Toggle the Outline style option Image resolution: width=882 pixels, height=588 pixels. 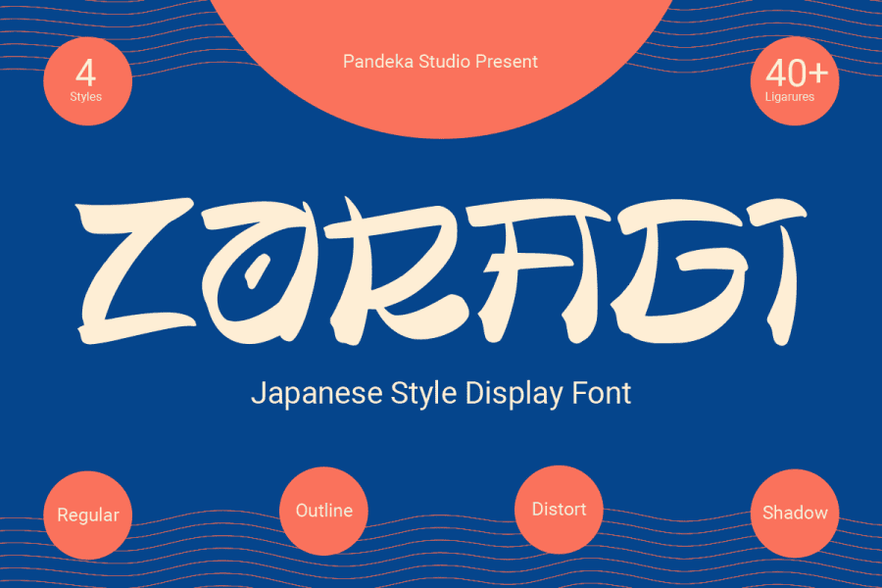(x=323, y=510)
